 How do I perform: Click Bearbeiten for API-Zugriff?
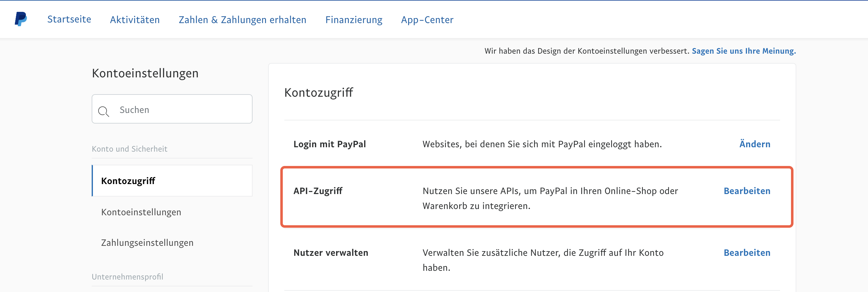(747, 191)
